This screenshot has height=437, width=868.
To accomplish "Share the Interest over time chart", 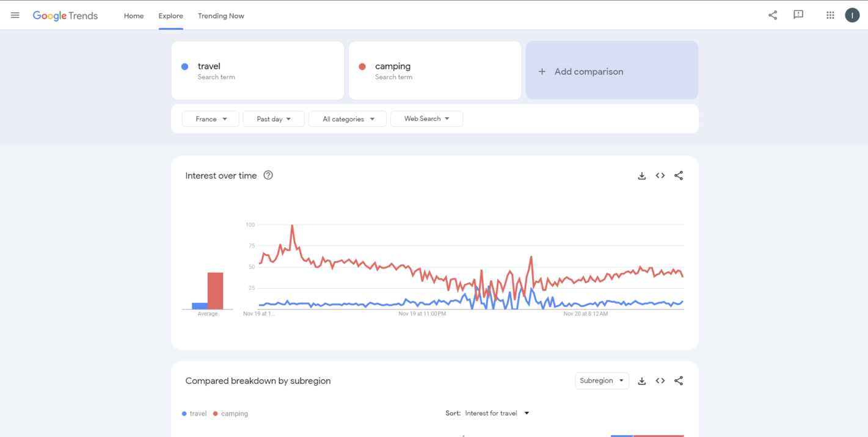I will click(x=679, y=176).
